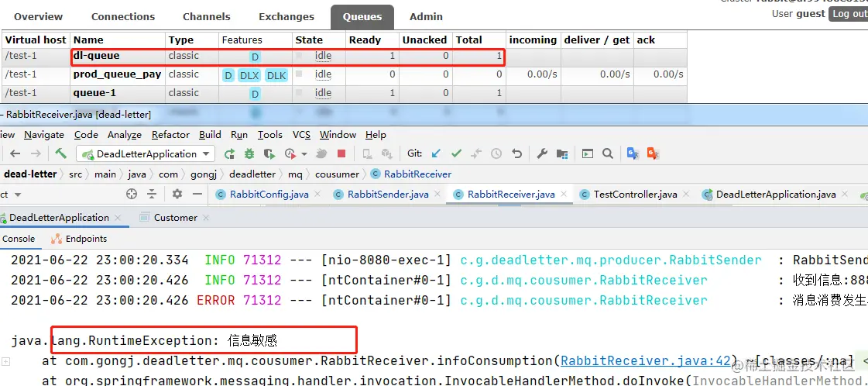Click the Log out button

coord(848,14)
